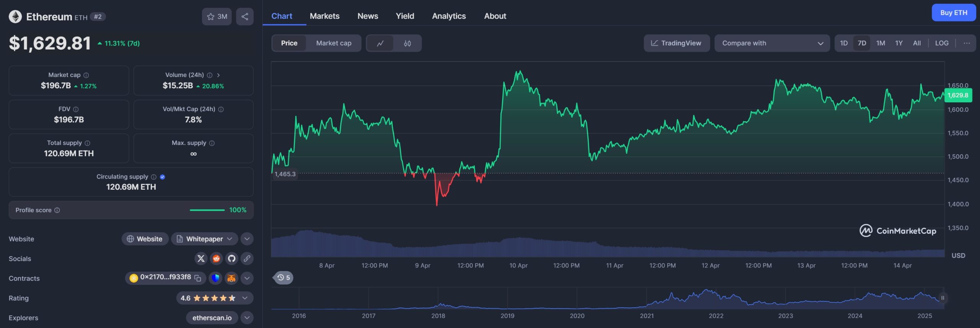Select the Market cap chart toggle
The image size is (980, 328).
pyautogui.click(x=333, y=43)
